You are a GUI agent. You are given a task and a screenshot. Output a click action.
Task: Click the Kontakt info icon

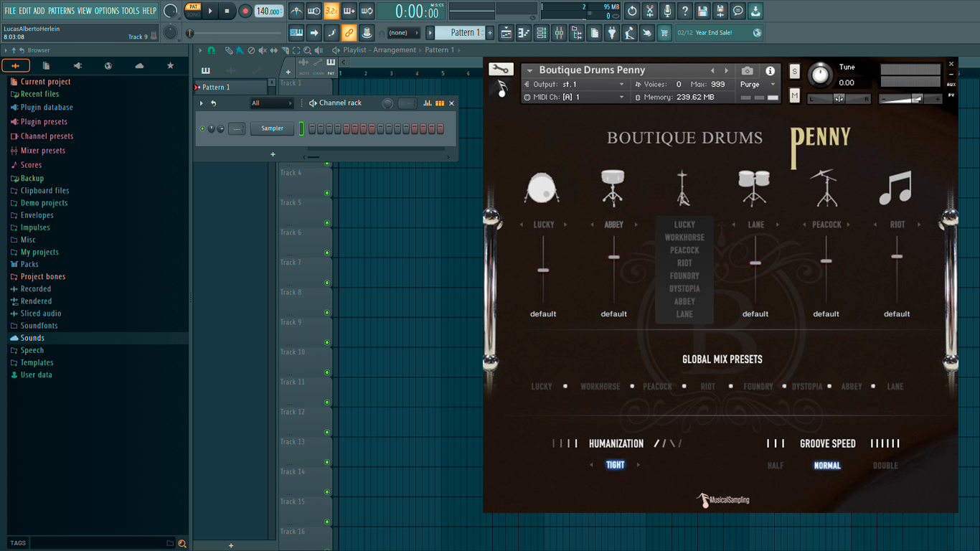coord(770,70)
